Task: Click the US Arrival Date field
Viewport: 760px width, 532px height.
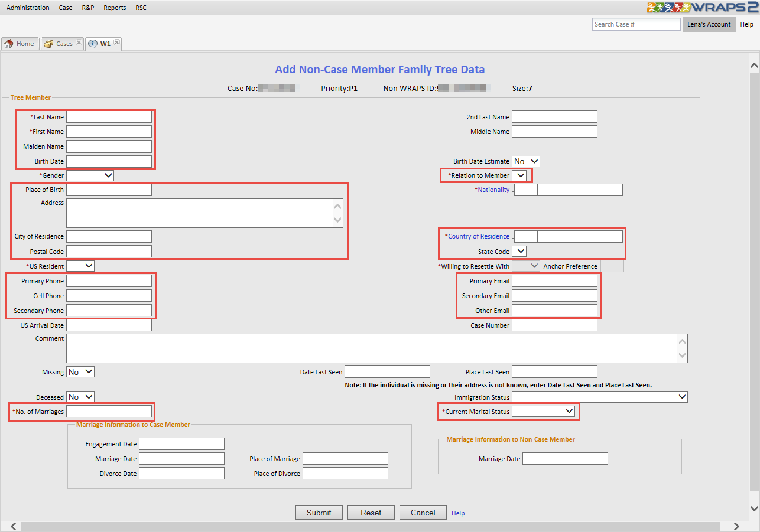Action: 109,325
